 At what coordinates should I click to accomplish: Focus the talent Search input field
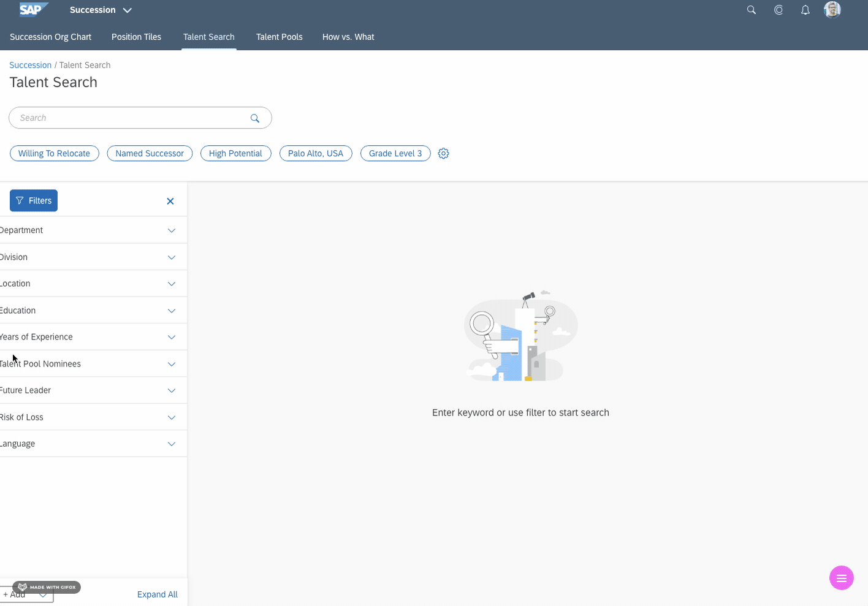[140, 118]
